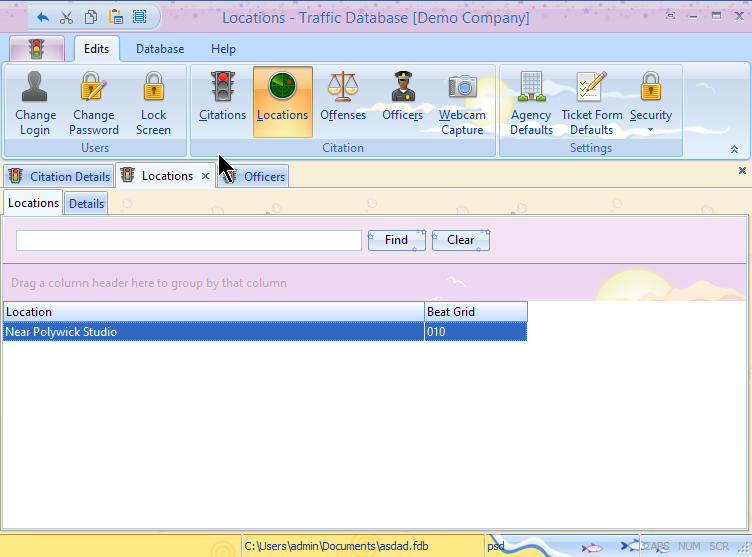Click the database path in status bar

click(x=336, y=546)
